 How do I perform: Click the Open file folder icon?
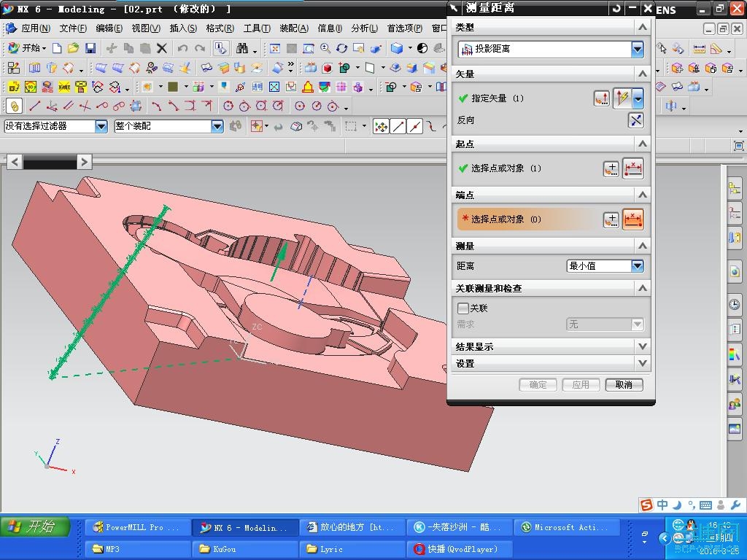pyautogui.click(x=74, y=48)
